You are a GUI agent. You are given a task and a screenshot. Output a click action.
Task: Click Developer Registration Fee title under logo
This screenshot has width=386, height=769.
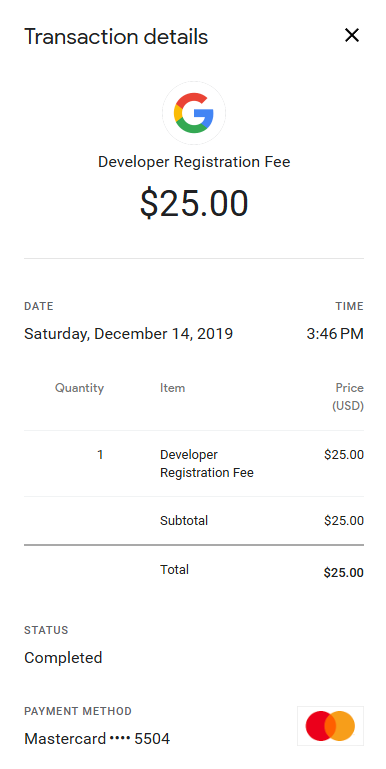194,162
